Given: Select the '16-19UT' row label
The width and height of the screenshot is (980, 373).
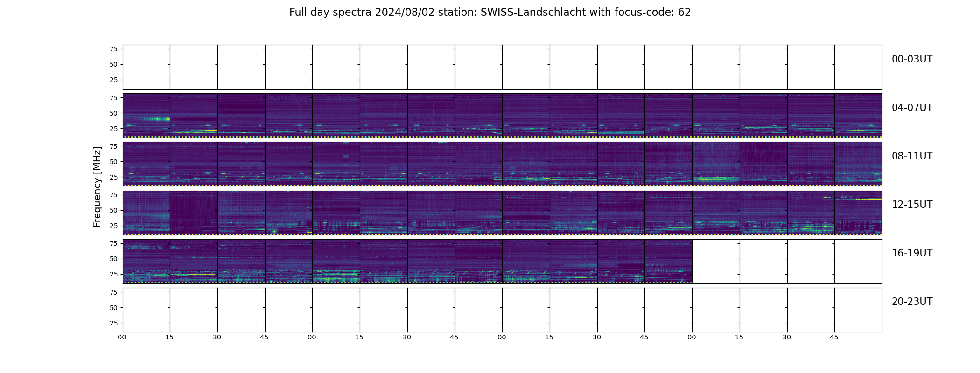Looking at the screenshot, I should click(912, 253).
